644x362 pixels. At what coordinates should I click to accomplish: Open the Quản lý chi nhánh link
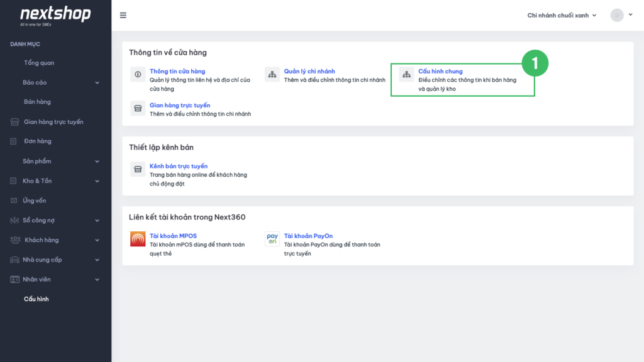309,72
